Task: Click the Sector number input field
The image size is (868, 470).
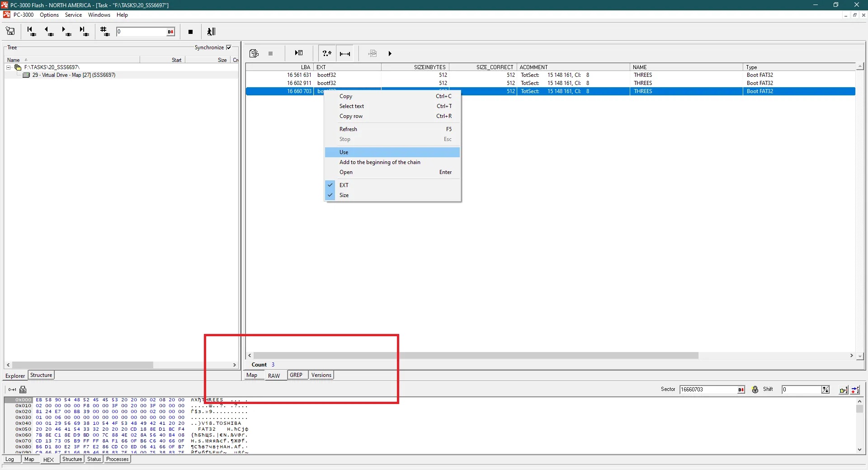Action: 708,390
